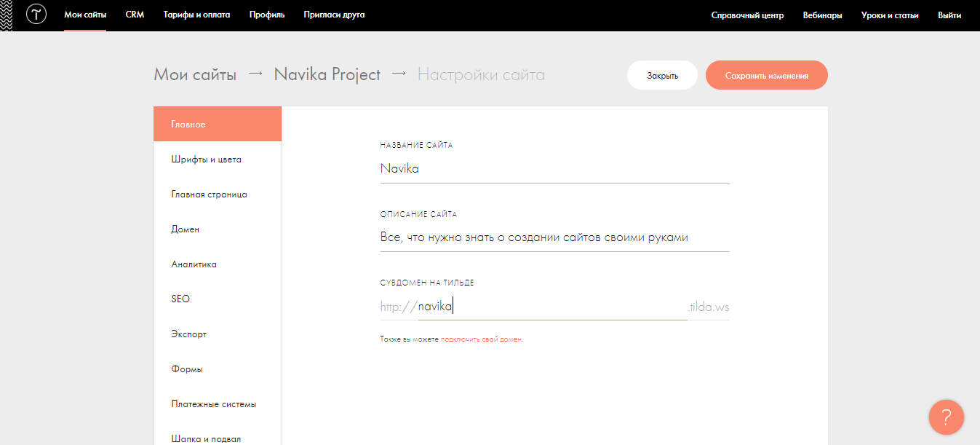The height and width of the screenshot is (445, 980).
Task: Go to Тарифы и оплата
Action: pos(196,15)
